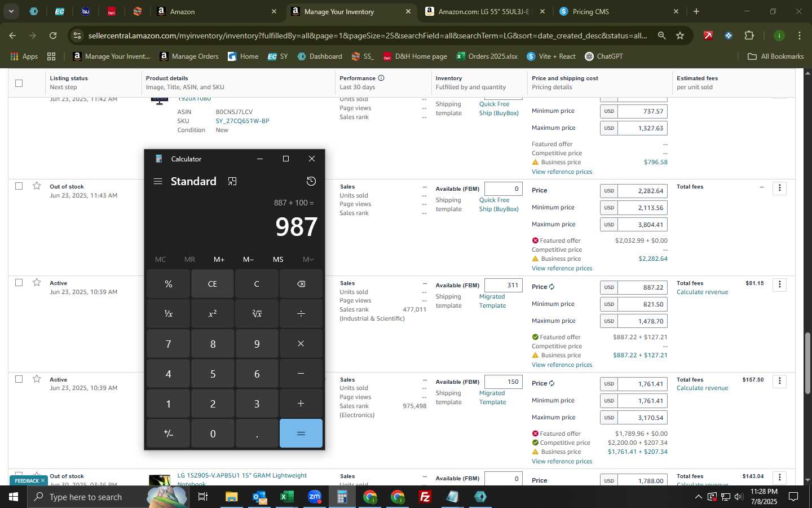Open Chrome three-dot menu
The width and height of the screenshot is (812, 508).
point(800,36)
